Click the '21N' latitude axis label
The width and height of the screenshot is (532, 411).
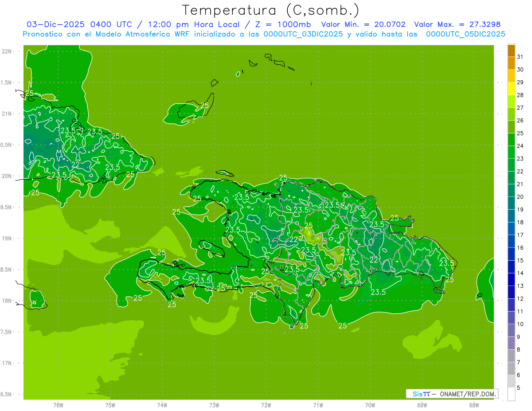7,114
